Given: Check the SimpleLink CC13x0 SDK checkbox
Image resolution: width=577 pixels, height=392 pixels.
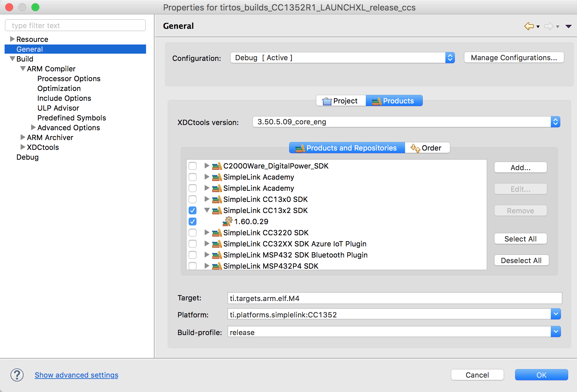Looking at the screenshot, I should pos(193,199).
